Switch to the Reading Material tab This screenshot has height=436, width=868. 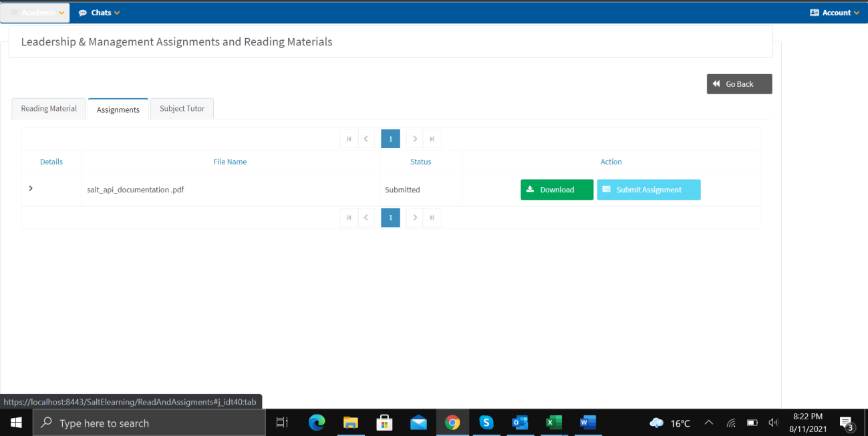[x=48, y=108]
